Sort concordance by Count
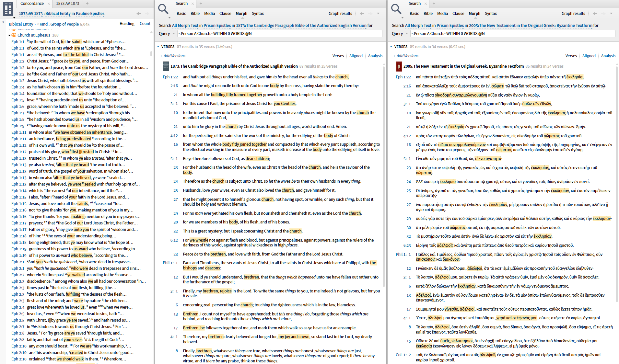The height and width of the screenshot is (364, 619). click(145, 24)
